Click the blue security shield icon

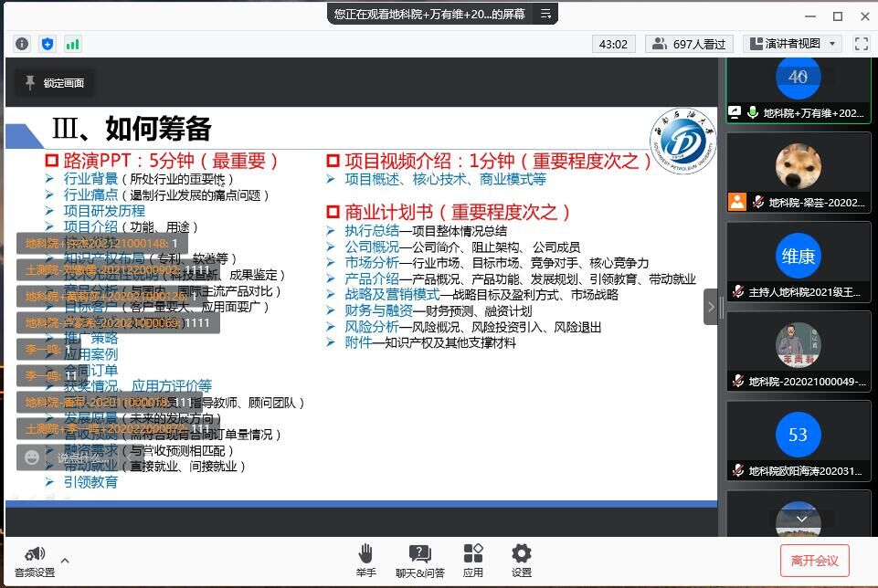click(48, 44)
